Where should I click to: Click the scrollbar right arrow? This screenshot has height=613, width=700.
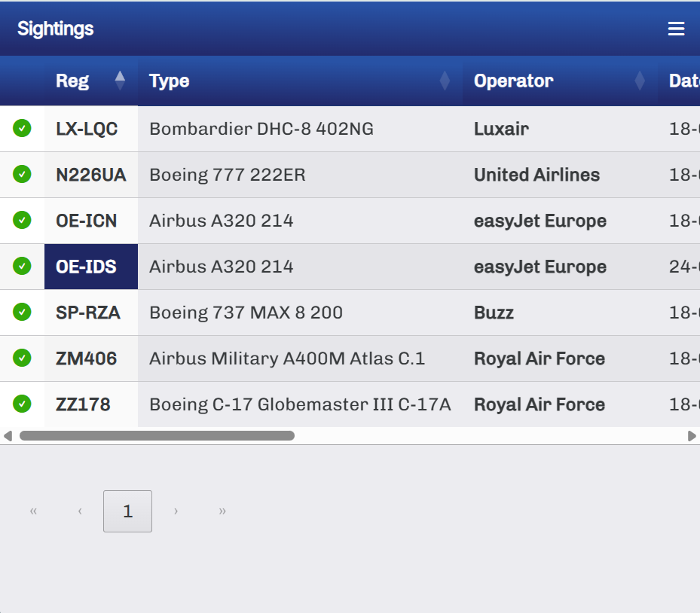tap(692, 436)
